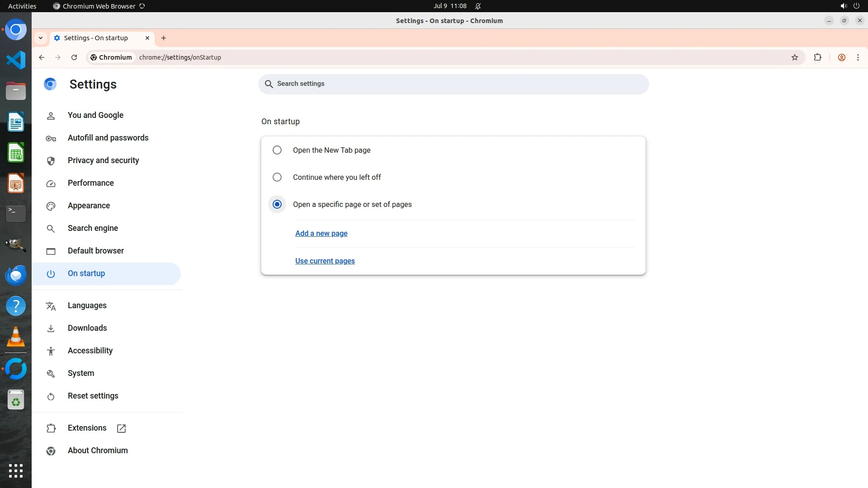Viewport: 868px width, 488px height.
Task: Click the site info Chromium chip
Action: 111,57
